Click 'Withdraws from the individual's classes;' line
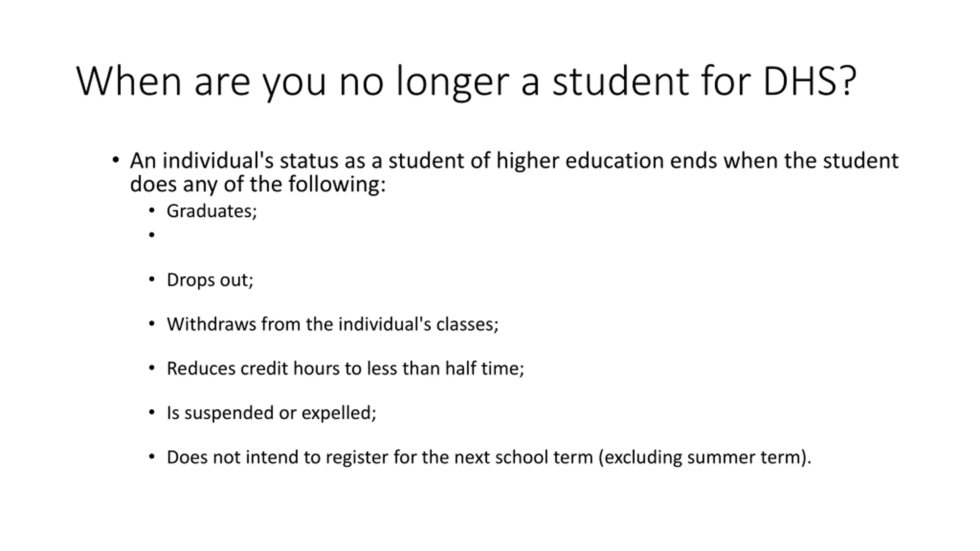Screen dimensions: 980x551 [x=333, y=324]
